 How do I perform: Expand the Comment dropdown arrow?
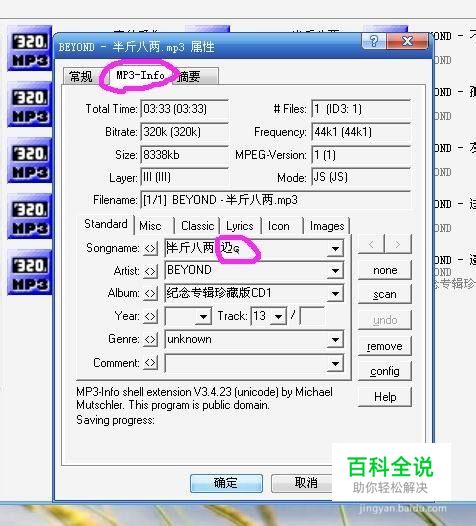(335, 363)
